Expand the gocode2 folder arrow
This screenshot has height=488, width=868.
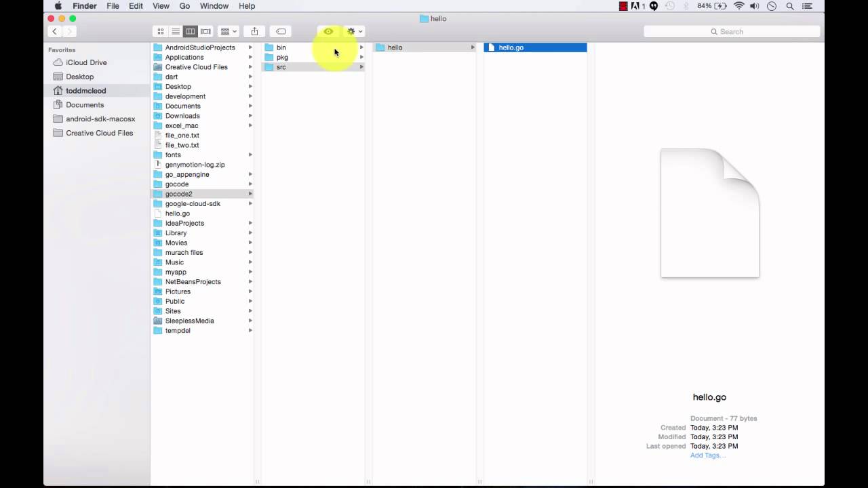(250, 194)
